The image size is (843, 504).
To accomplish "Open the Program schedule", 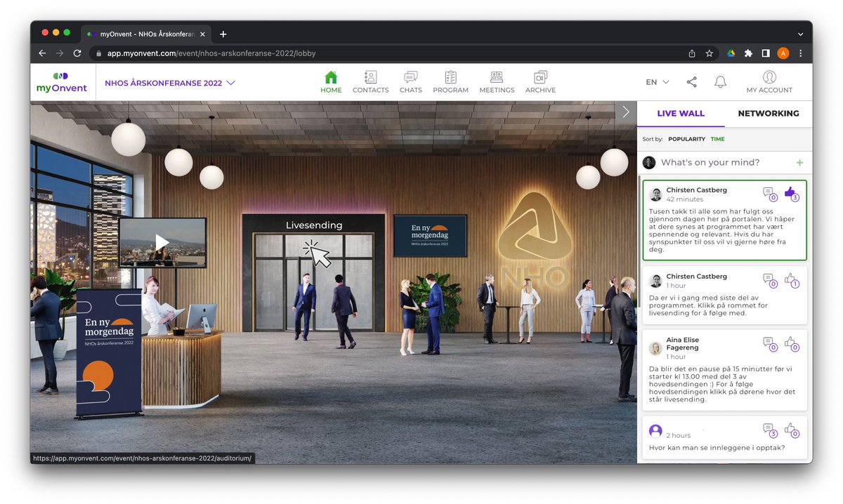I will coord(450,81).
